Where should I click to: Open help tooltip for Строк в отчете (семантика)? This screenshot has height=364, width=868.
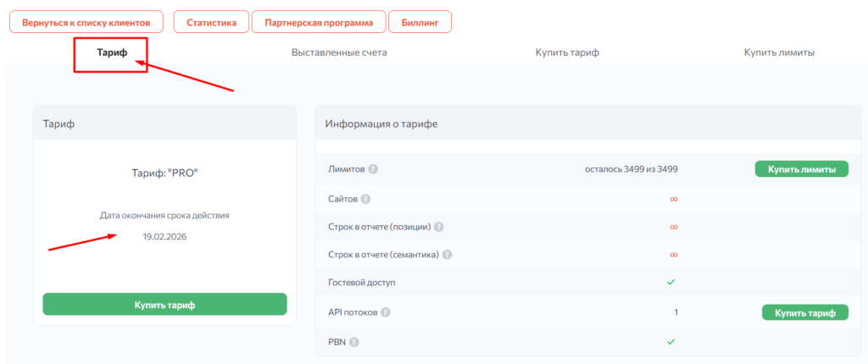click(x=447, y=255)
